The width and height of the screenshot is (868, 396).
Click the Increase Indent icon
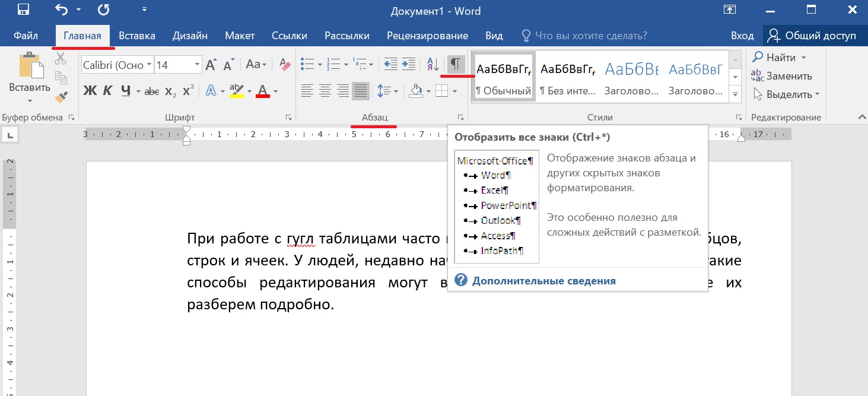408,64
